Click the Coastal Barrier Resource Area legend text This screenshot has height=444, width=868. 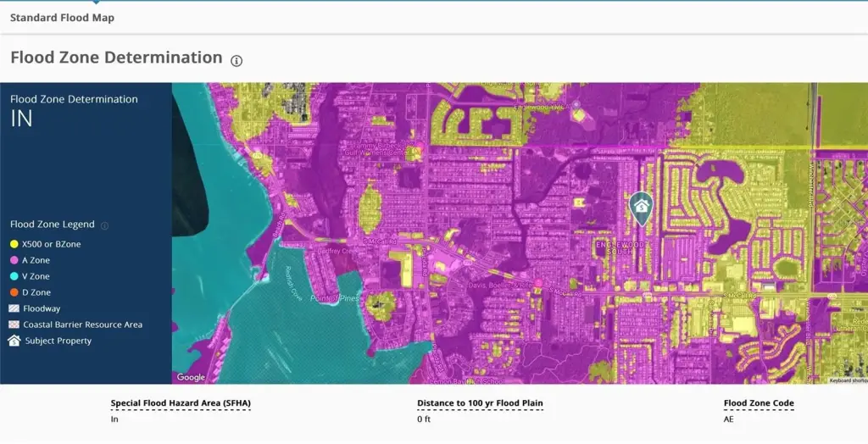(83, 325)
